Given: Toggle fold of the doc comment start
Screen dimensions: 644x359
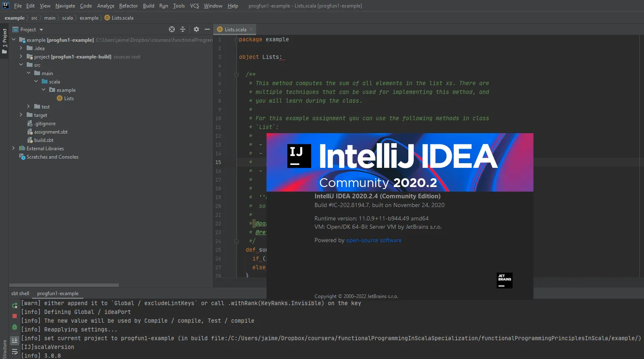Looking at the screenshot, I should pyautogui.click(x=236, y=75).
